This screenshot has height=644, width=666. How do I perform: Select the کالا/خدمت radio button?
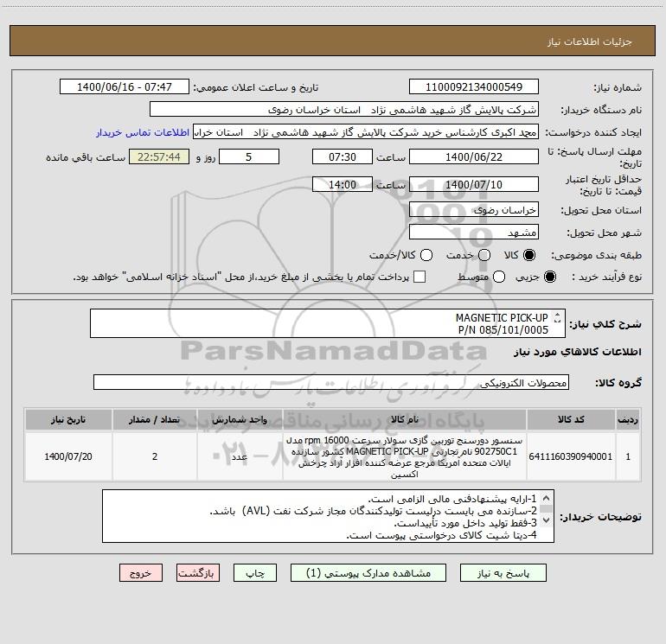pyautogui.click(x=426, y=255)
